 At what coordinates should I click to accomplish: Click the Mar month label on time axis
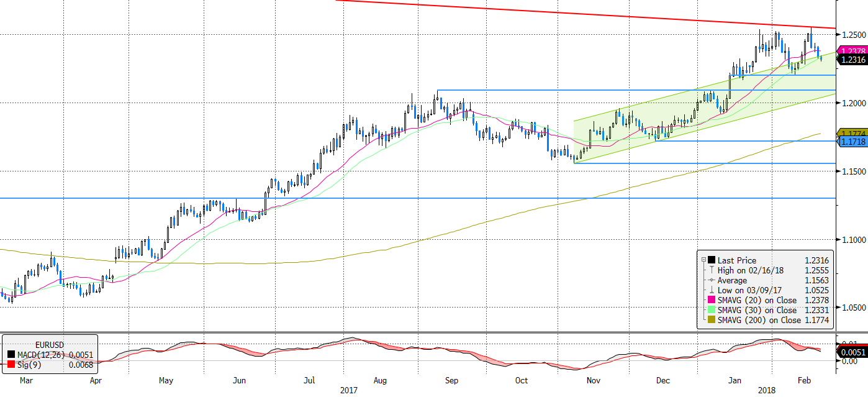pyautogui.click(x=26, y=379)
